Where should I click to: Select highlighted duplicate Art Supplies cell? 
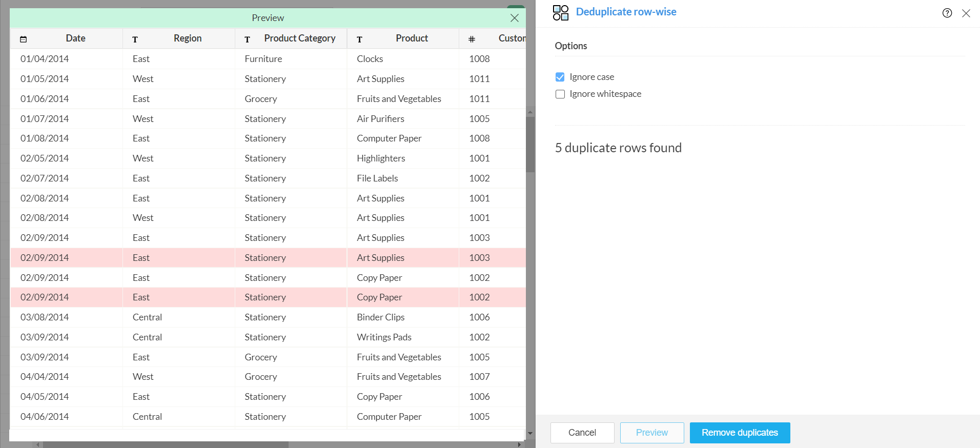click(381, 258)
